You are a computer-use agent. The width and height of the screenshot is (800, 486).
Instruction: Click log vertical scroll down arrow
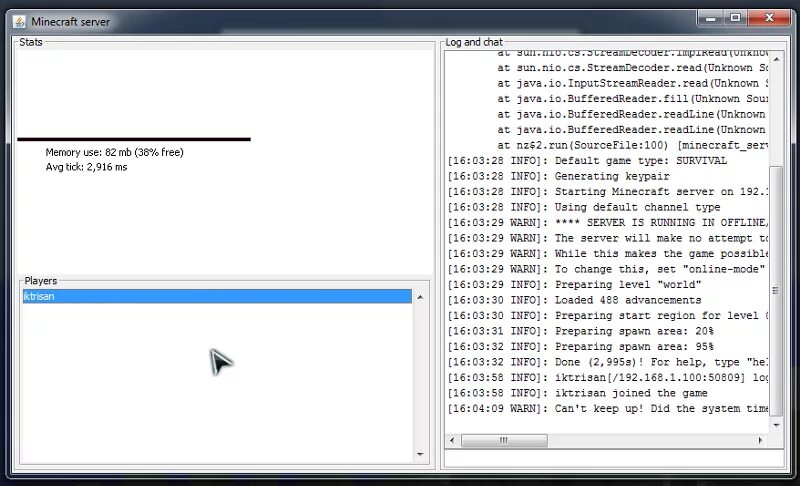[x=776, y=424]
